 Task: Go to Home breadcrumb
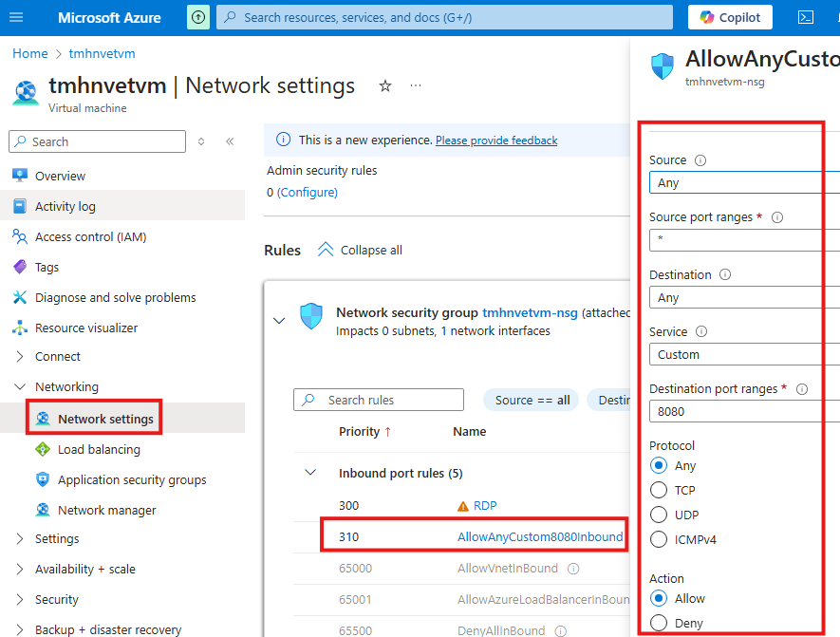click(30, 53)
